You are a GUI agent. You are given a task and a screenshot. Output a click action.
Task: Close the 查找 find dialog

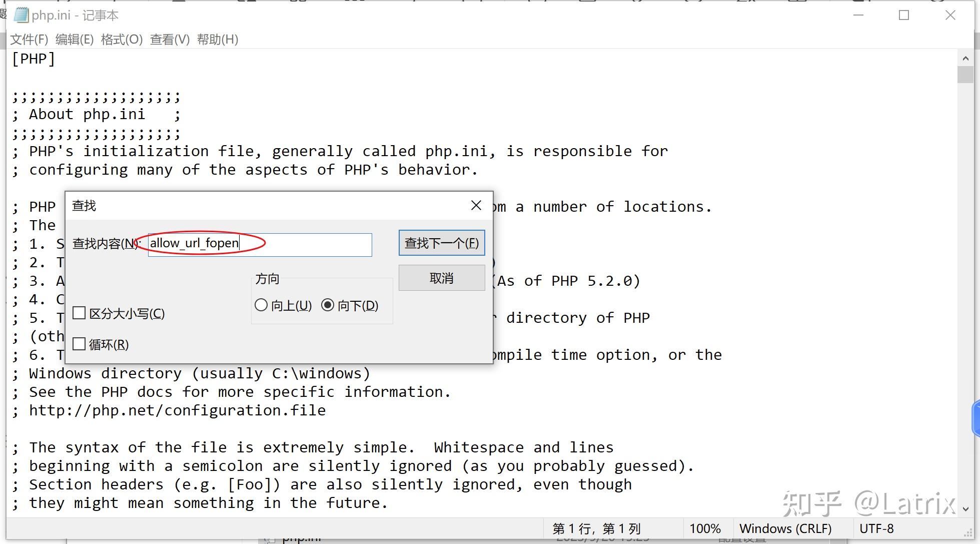(475, 205)
